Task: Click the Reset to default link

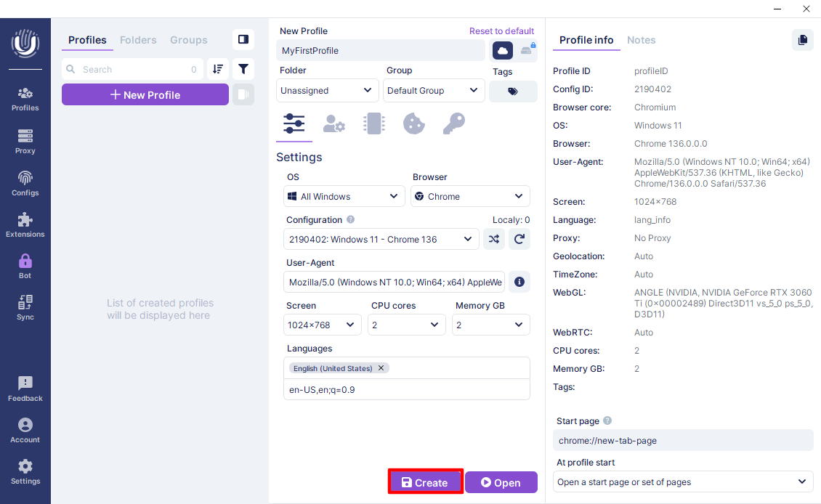Action: [x=501, y=31]
